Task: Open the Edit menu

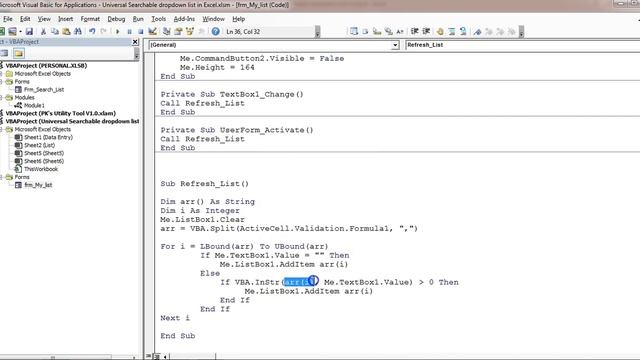Action: coord(25,19)
